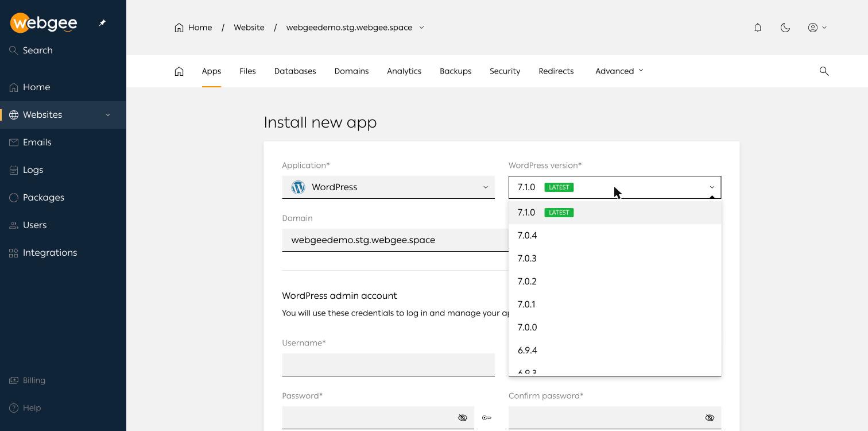868x431 pixels.
Task: Switch to the Domains tab
Action: click(351, 71)
